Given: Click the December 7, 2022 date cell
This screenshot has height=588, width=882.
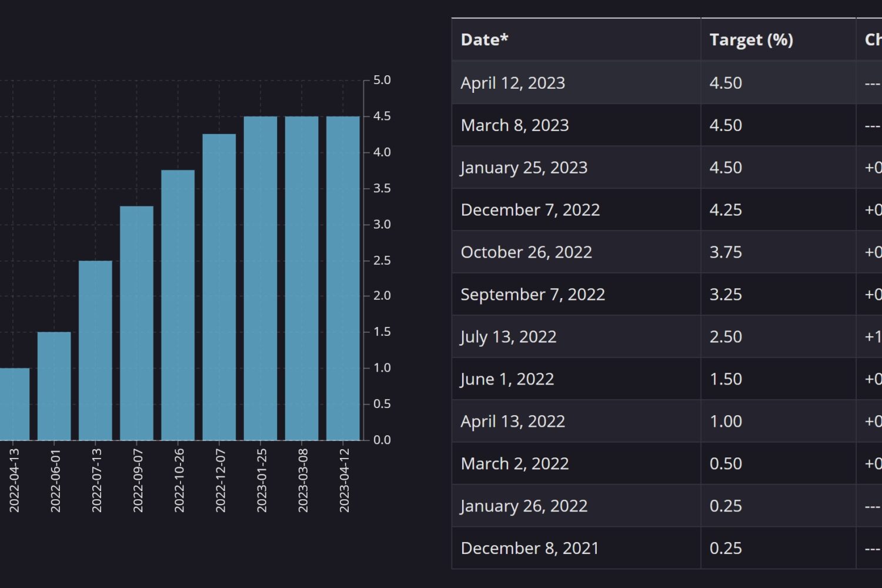Looking at the screenshot, I should 530,210.
